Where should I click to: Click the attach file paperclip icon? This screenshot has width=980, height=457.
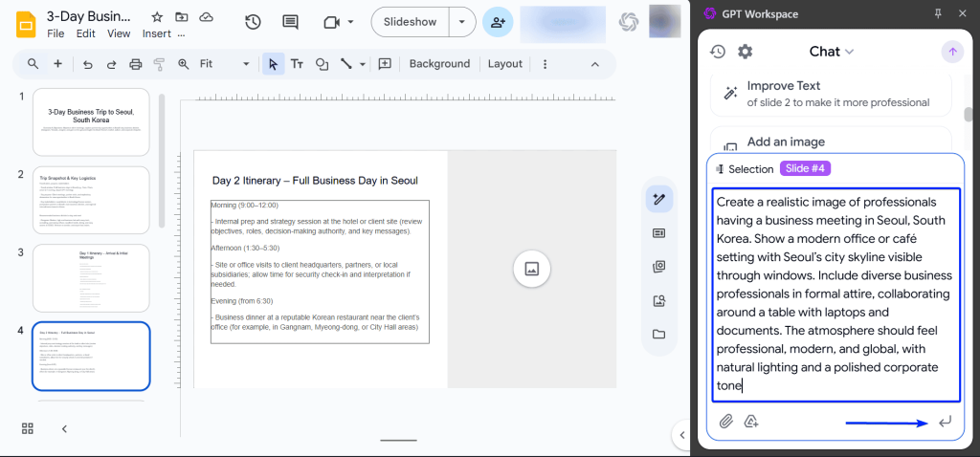(726, 422)
